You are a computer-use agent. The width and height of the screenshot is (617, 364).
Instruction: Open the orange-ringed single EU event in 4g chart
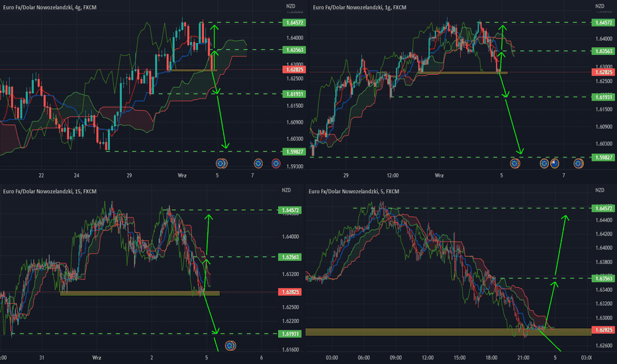click(x=258, y=163)
